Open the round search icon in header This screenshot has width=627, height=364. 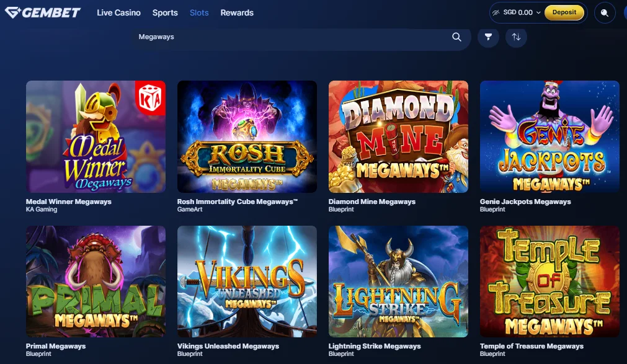[604, 13]
